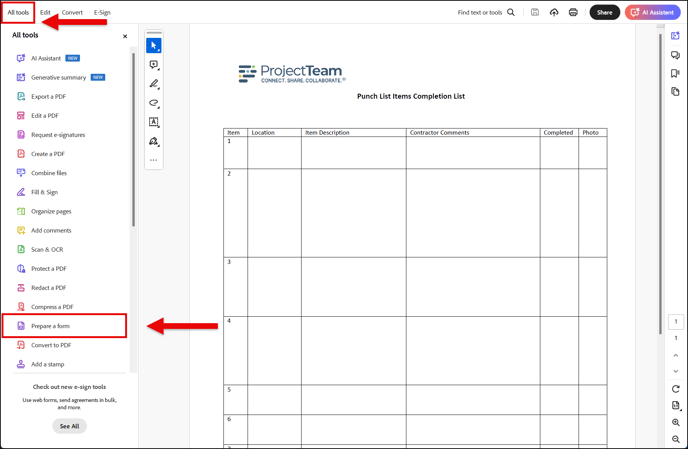Click the Location column header text
Screen dimensions: 688x449
pyautogui.click(x=263, y=133)
